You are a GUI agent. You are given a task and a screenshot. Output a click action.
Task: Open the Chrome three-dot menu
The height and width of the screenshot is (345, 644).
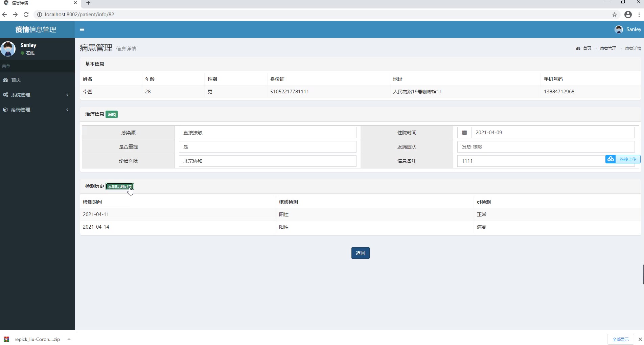click(x=639, y=15)
